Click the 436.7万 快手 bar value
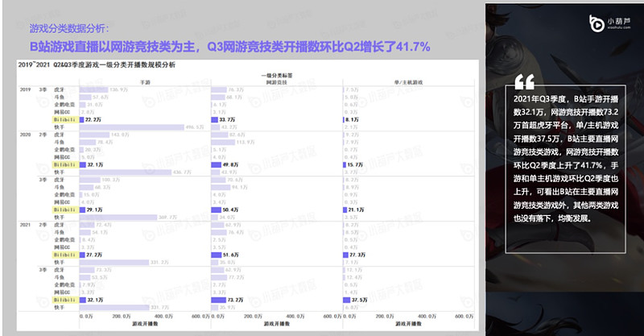This screenshot has height=336, width=644. coord(182,172)
